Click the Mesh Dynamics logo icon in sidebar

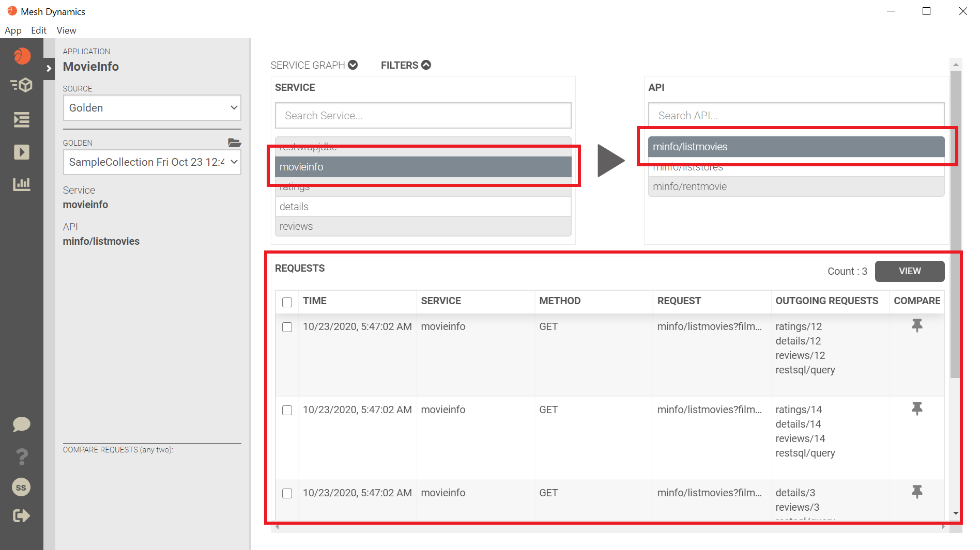click(22, 56)
